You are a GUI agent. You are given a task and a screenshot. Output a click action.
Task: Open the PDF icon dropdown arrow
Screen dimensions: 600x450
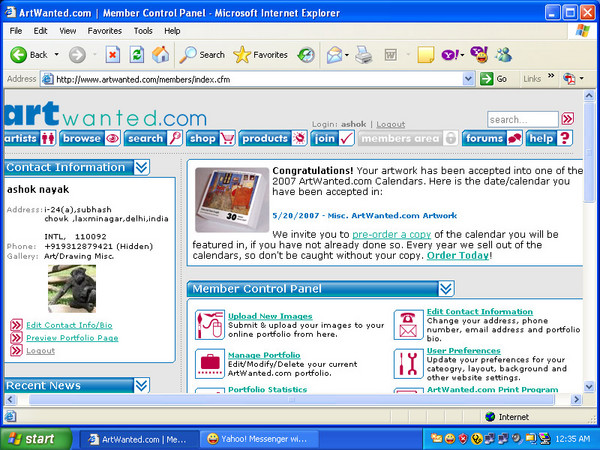click(582, 79)
